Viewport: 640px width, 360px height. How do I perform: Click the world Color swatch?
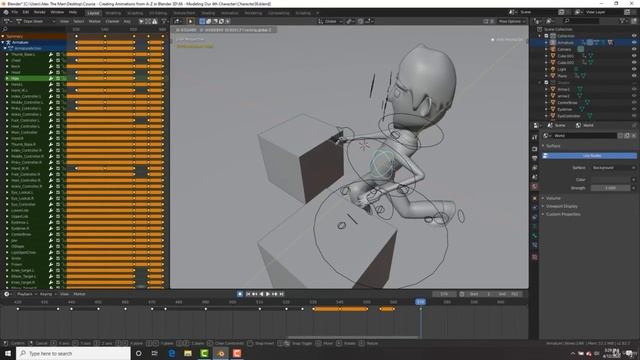point(611,180)
